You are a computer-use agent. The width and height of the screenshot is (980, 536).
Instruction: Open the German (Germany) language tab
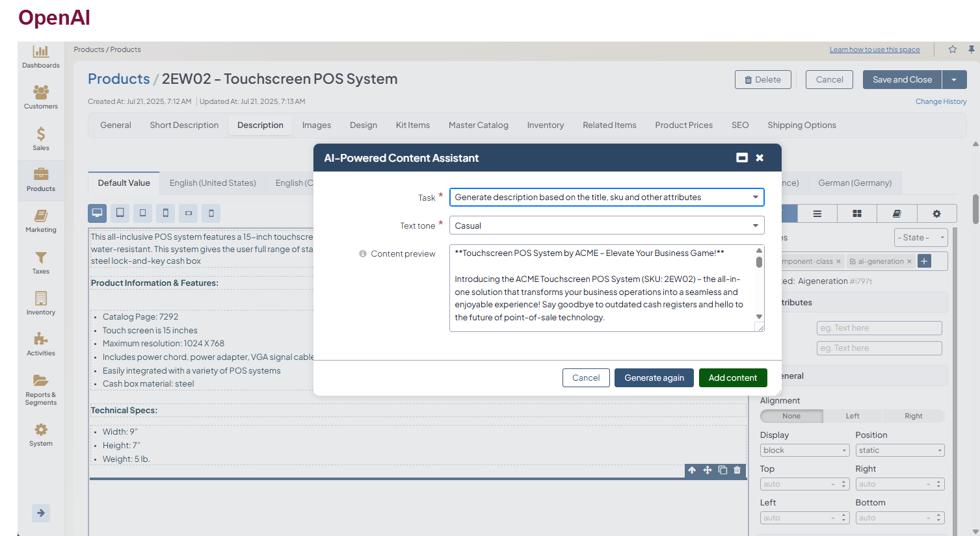click(854, 183)
